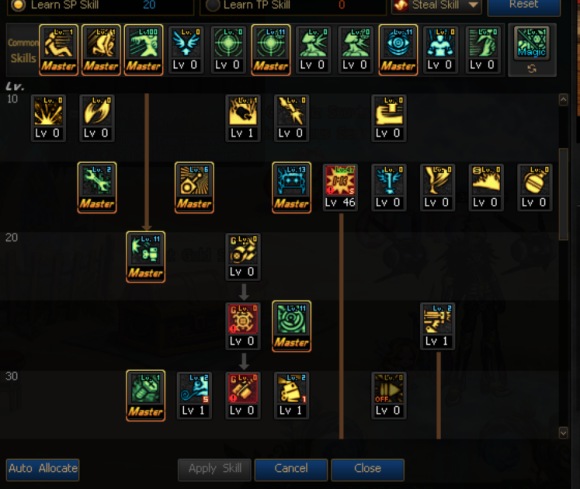This screenshot has height=489, width=580.
Task: Click the Reset button
Action: point(524,6)
